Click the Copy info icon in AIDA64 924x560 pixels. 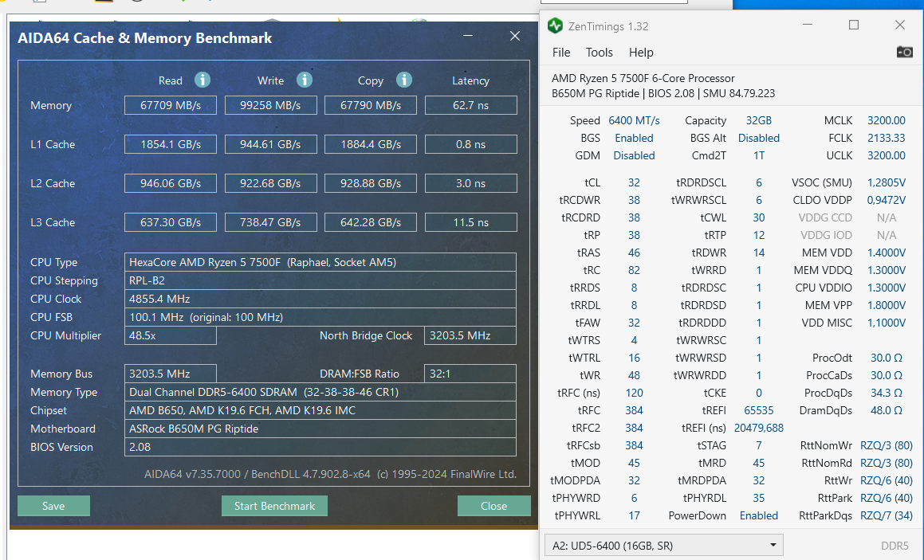click(x=403, y=80)
